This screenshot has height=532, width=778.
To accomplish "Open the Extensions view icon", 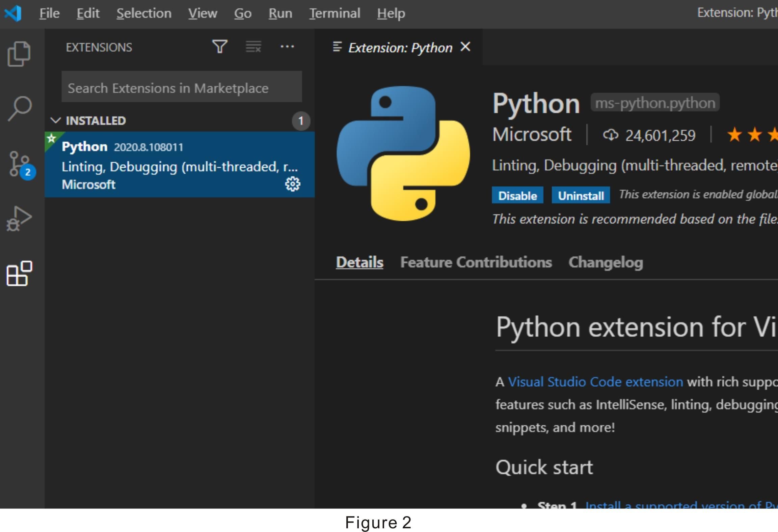I will click(x=19, y=273).
